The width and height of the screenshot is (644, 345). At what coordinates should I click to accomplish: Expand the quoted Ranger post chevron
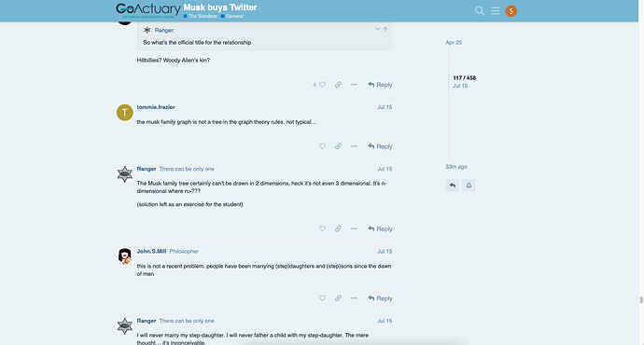377,29
